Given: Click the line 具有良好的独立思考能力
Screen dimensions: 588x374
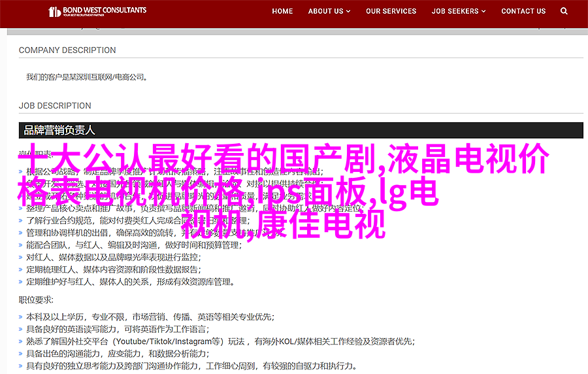Looking at the screenshot, I should coord(191,366).
